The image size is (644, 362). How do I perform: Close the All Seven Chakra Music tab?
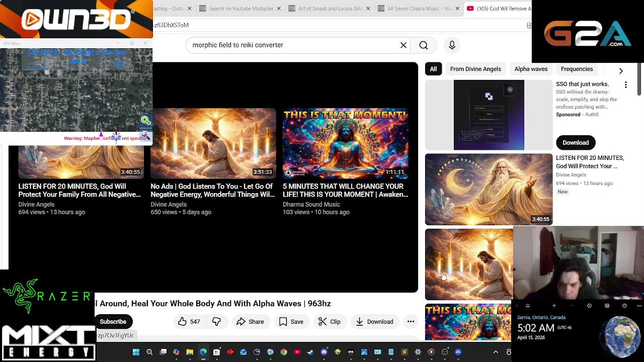click(457, 9)
